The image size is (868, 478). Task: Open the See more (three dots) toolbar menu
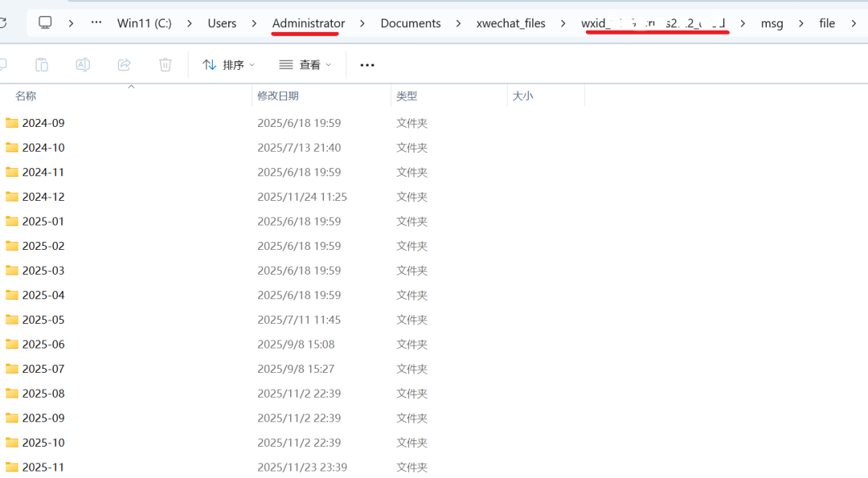coord(367,65)
